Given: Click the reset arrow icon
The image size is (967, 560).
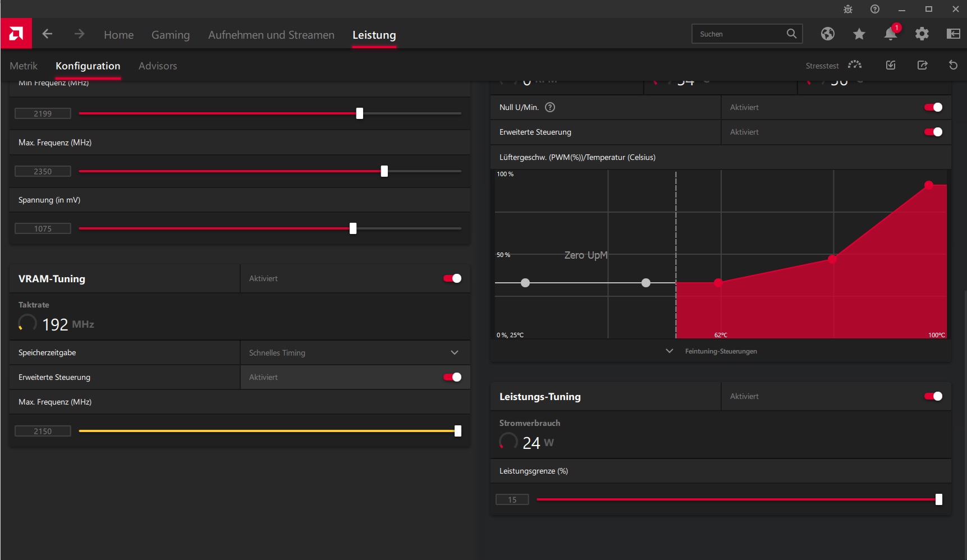Looking at the screenshot, I should coord(953,65).
